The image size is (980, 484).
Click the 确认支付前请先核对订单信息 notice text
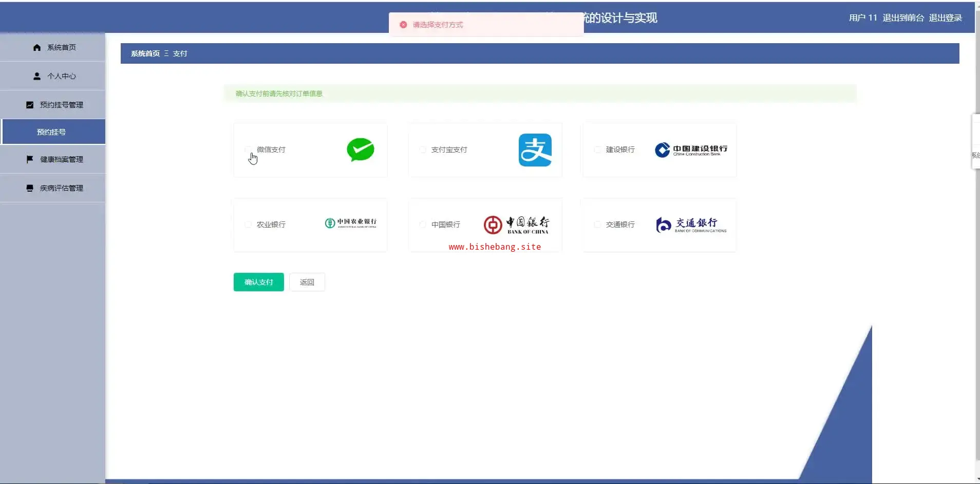pyautogui.click(x=279, y=94)
